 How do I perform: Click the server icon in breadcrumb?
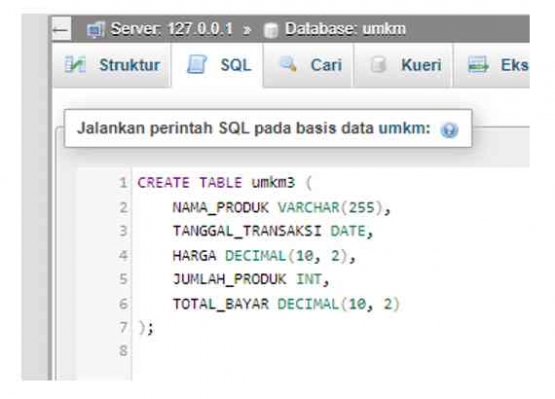96,29
